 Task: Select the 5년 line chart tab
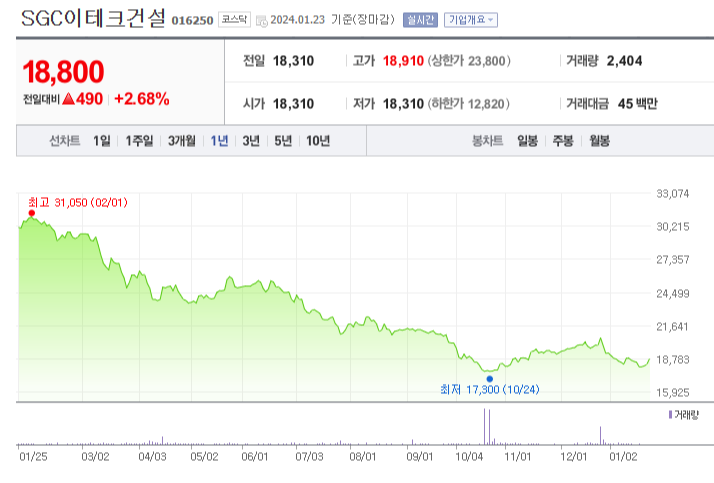[x=283, y=141]
